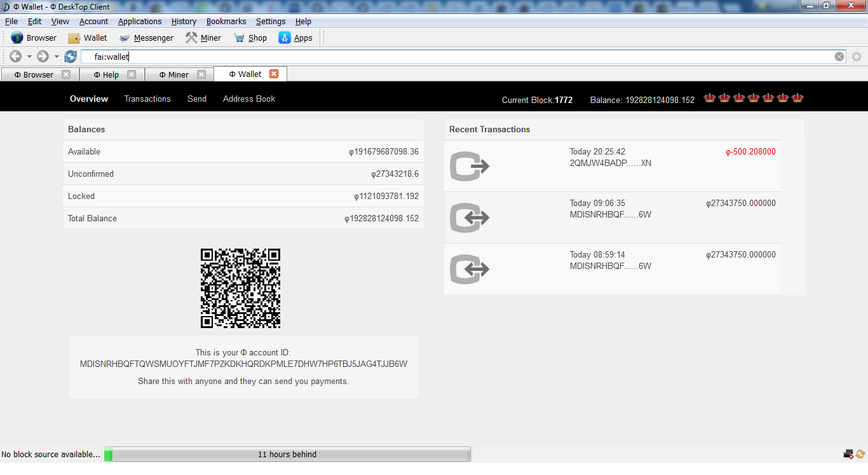Open the Shop cart toolbar icon

click(239, 38)
